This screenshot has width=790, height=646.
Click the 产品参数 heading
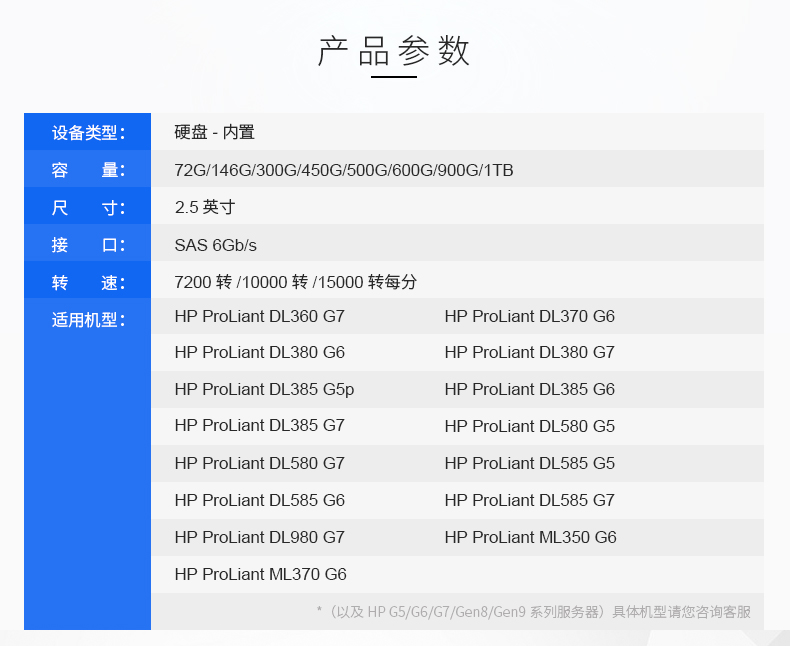pyautogui.click(x=393, y=51)
